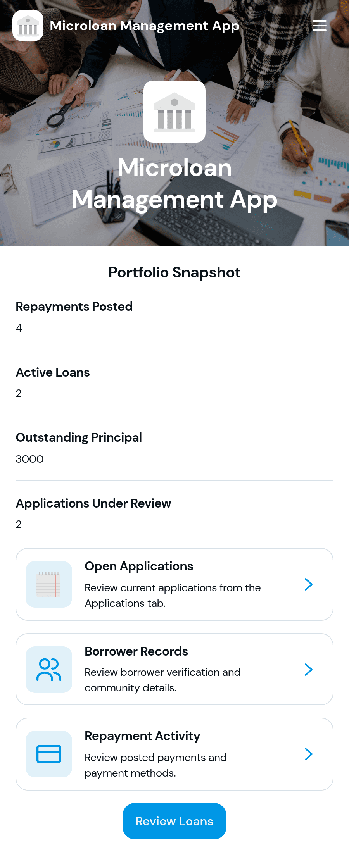Click the Portfolio Snapshot heading
Image resolution: width=349 pixels, height=868 pixels.
tap(174, 272)
